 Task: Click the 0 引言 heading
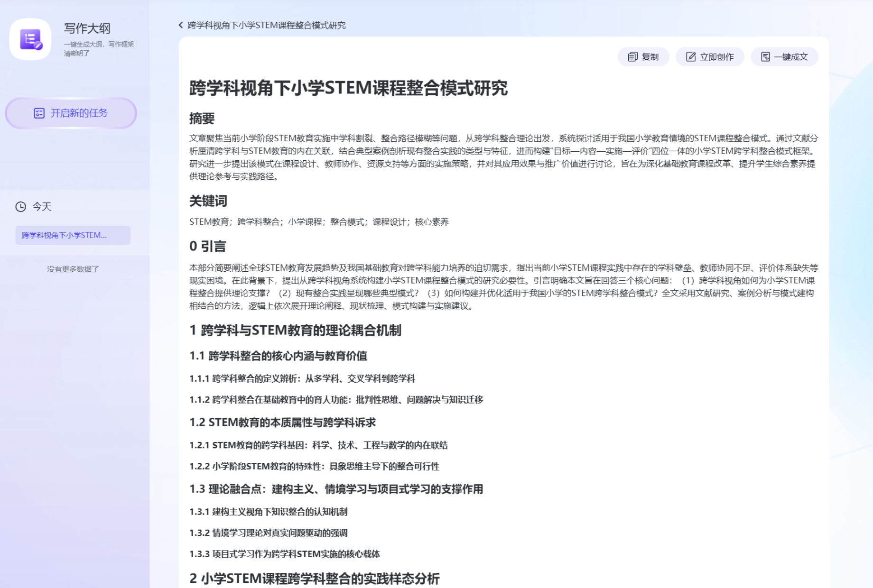click(x=208, y=246)
